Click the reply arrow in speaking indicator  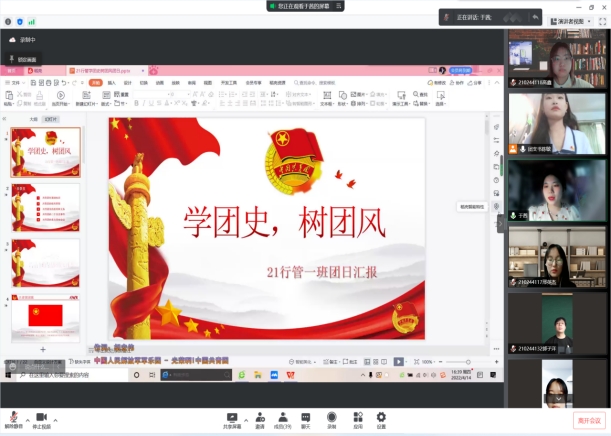[x=535, y=17]
